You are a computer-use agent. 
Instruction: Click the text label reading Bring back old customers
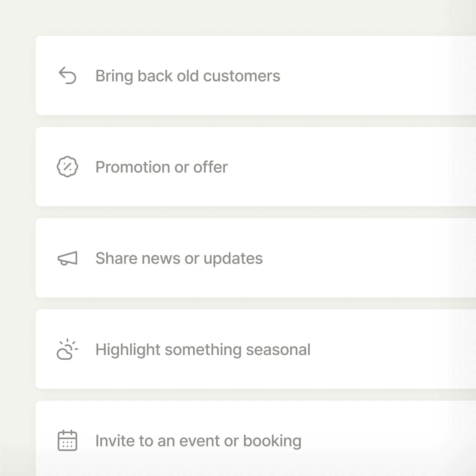click(188, 76)
